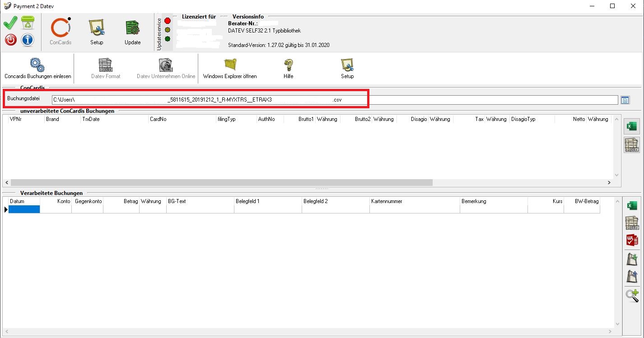Click Concardis Buchungen einlesen
Viewport: 644px width, 338px height.
38,69
